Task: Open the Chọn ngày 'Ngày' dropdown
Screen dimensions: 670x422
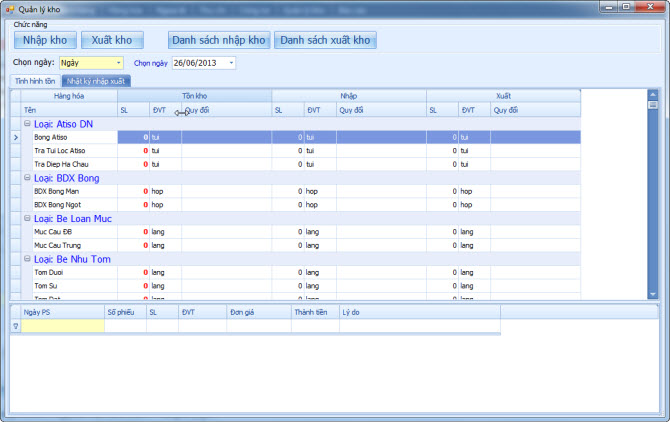Action: coord(118,63)
